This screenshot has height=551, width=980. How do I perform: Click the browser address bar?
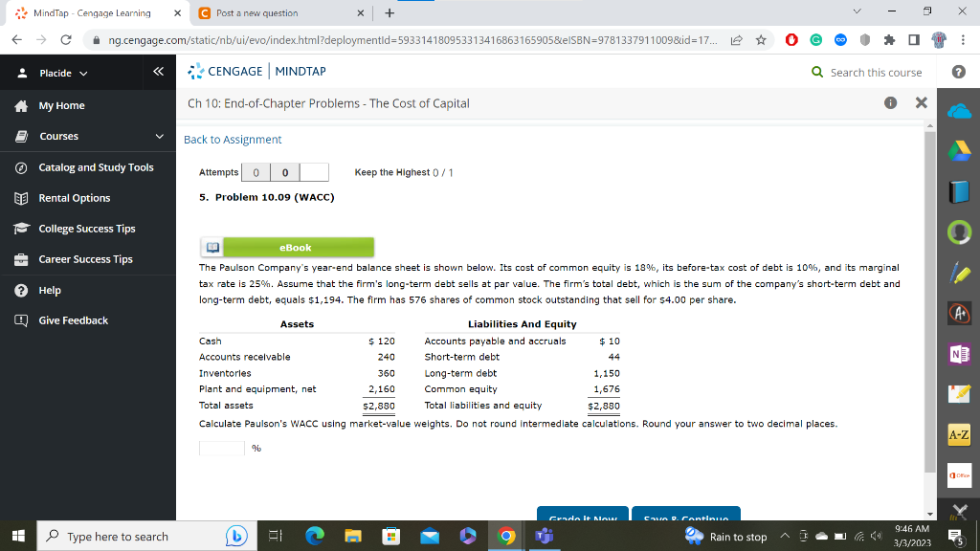412,40
